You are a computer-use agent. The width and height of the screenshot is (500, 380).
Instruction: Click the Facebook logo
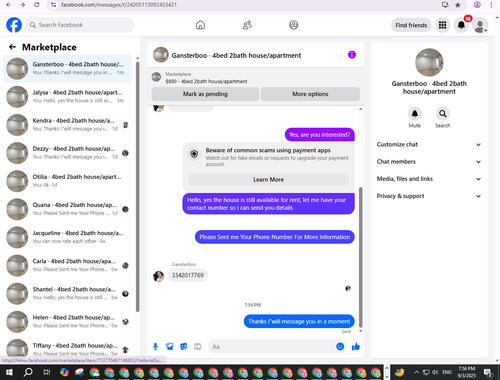pos(14,25)
